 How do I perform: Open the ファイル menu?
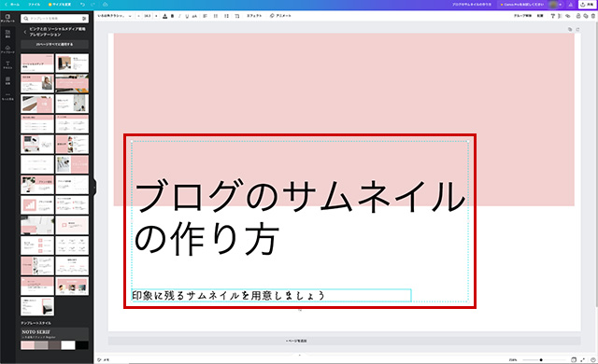point(34,5)
